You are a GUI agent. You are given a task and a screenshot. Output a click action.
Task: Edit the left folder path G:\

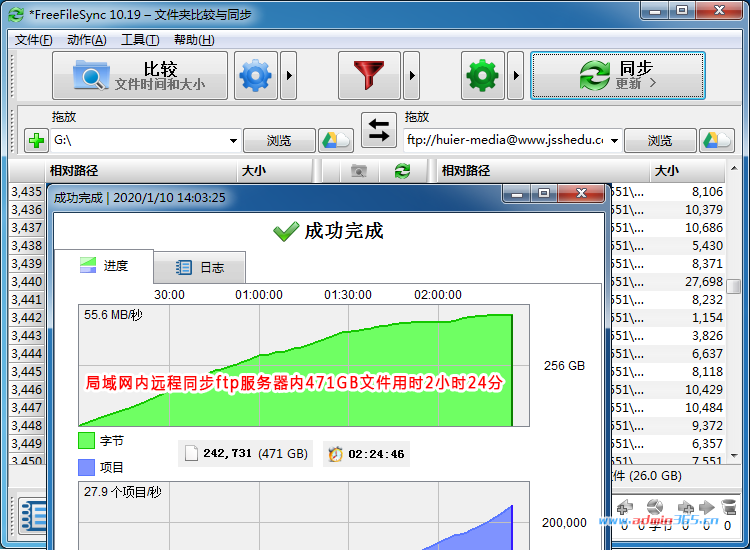[x=139, y=141]
